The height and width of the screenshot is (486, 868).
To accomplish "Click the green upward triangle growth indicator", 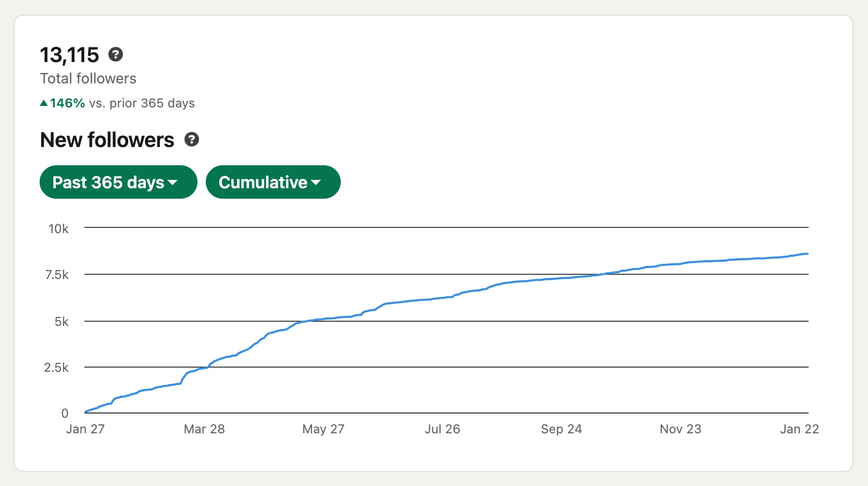I will click(x=44, y=103).
